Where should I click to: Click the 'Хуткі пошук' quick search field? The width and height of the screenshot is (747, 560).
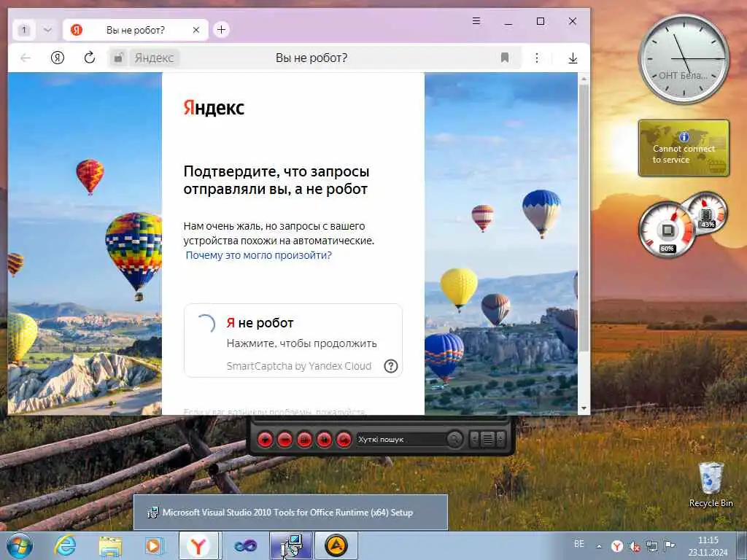[400, 440]
